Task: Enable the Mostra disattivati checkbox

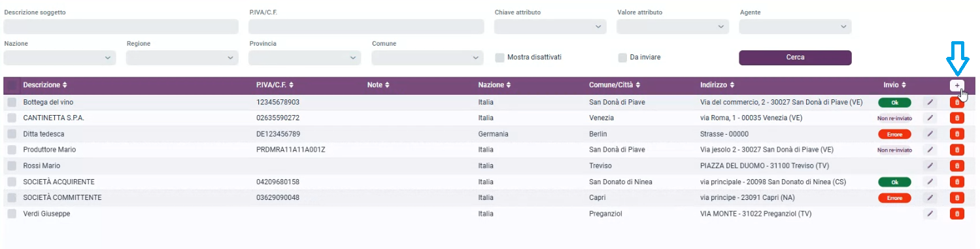Action: pos(499,58)
